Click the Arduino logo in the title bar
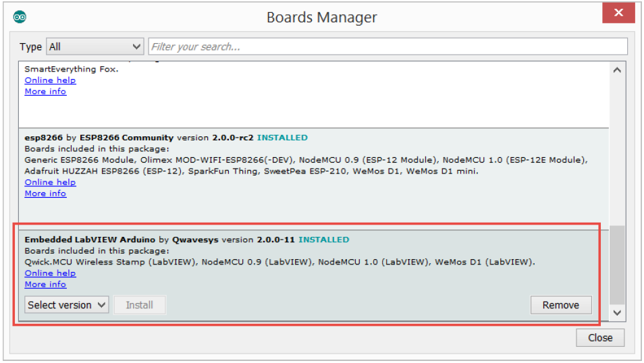This screenshot has width=644, height=363. pyautogui.click(x=20, y=17)
